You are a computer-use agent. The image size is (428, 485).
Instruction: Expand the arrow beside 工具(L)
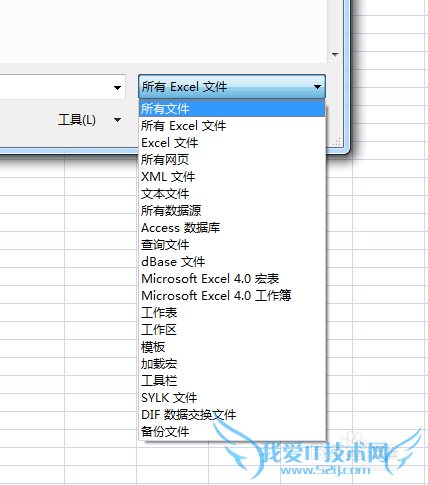click(117, 120)
